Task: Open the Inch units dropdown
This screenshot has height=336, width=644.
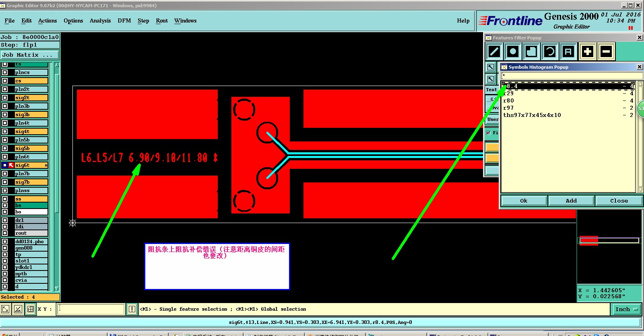Action: click(x=627, y=309)
